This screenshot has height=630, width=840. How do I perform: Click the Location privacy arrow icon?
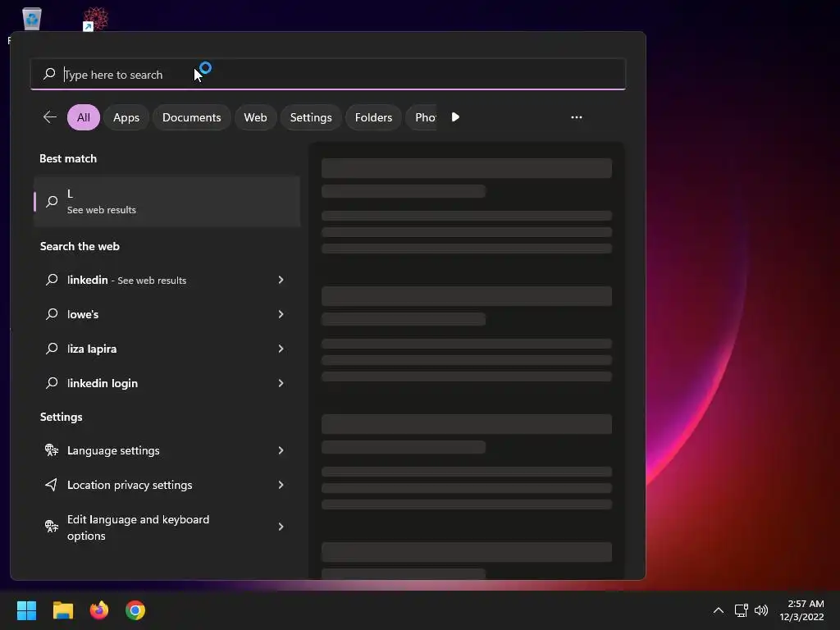click(52, 485)
